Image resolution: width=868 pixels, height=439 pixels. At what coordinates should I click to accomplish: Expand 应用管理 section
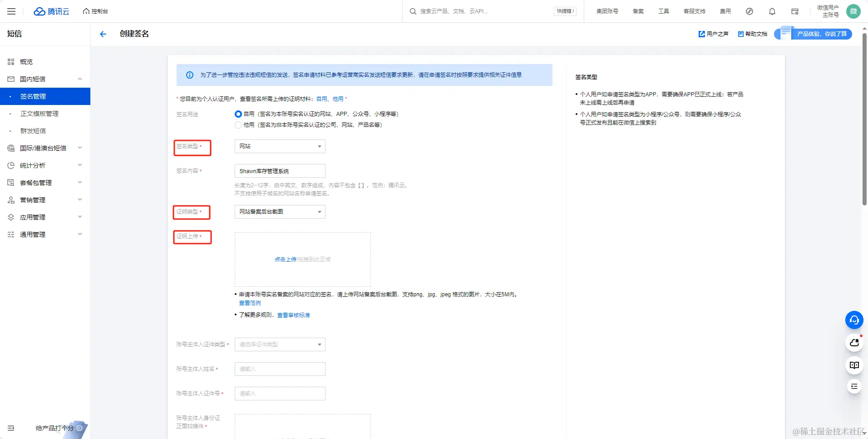pos(45,217)
